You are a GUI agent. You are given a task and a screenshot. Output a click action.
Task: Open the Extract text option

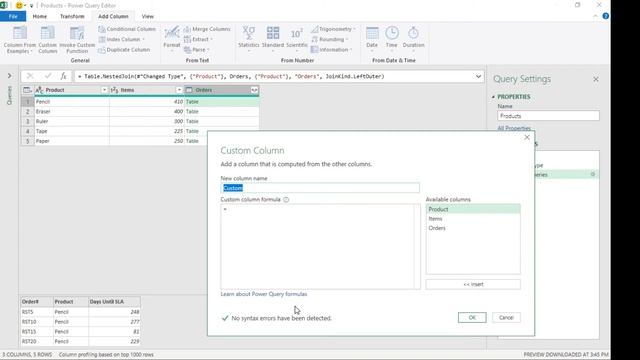[198, 39]
